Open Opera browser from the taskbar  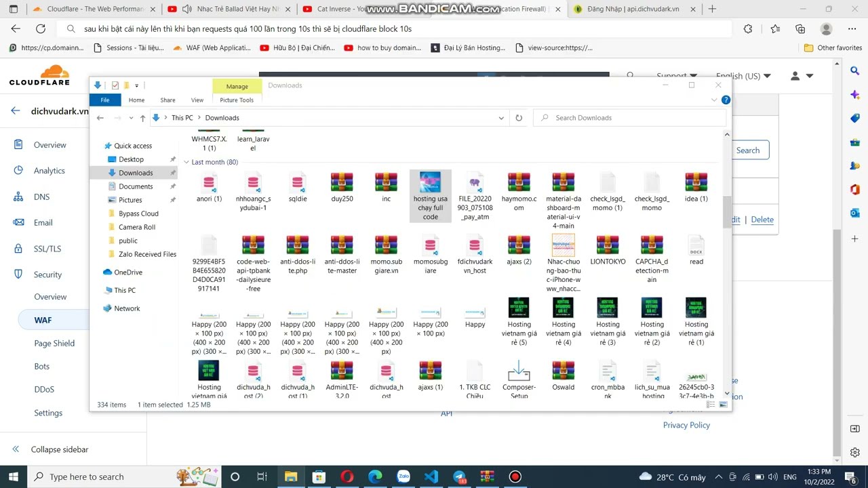(x=347, y=476)
